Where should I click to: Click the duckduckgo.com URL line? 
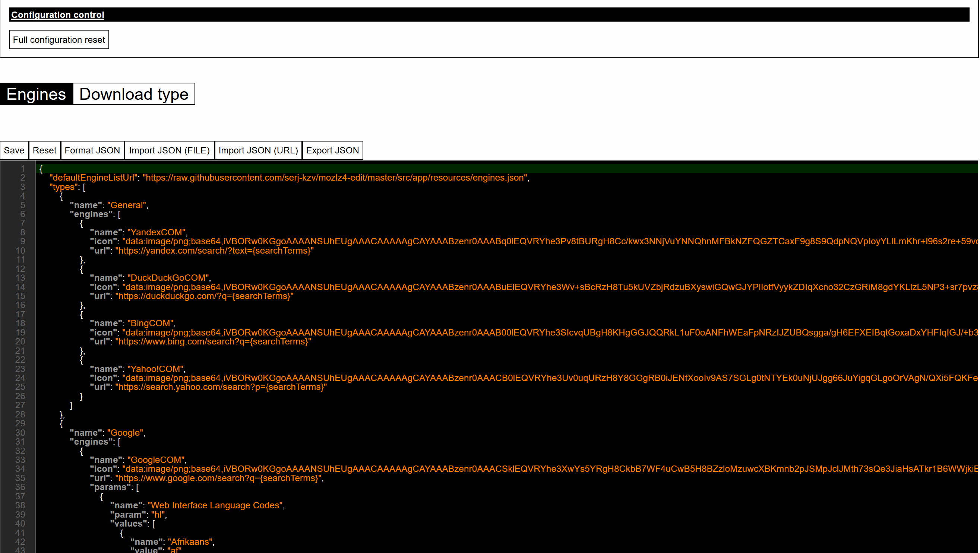[x=192, y=296]
